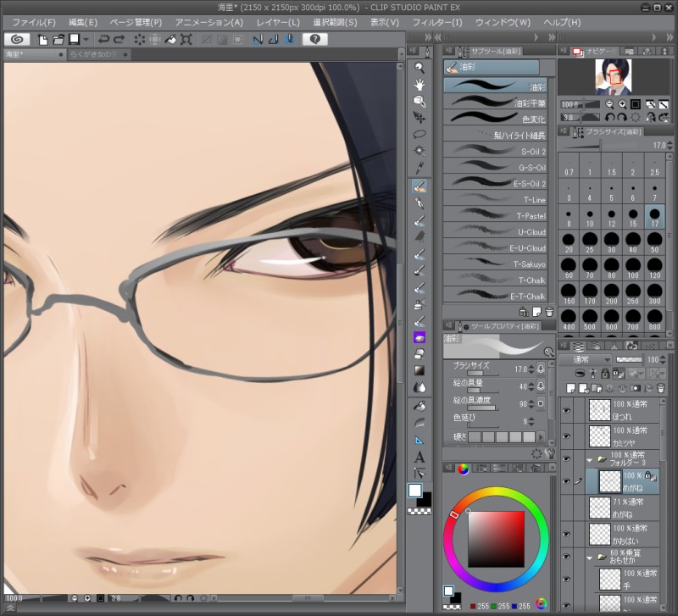Image resolution: width=678 pixels, height=616 pixels.
Task: Expand the hardness options arrow
Action: (x=541, y=437)
